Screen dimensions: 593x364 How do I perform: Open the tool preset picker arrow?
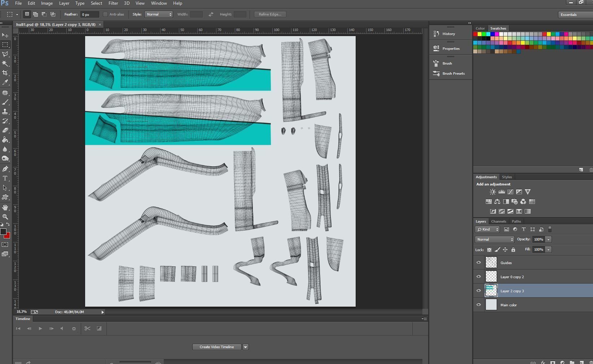17,14
